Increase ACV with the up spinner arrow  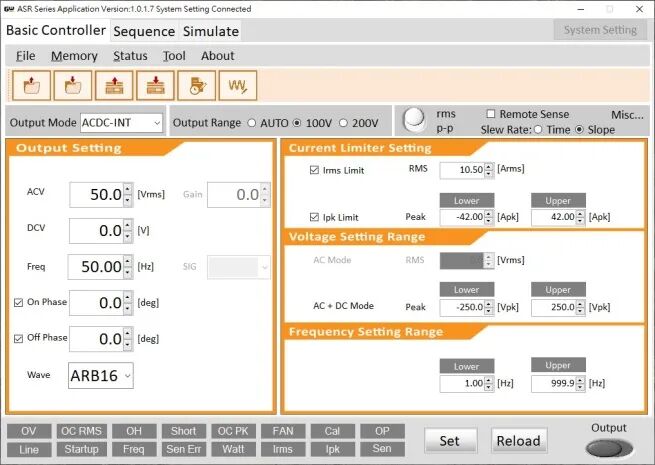point(128,189)
